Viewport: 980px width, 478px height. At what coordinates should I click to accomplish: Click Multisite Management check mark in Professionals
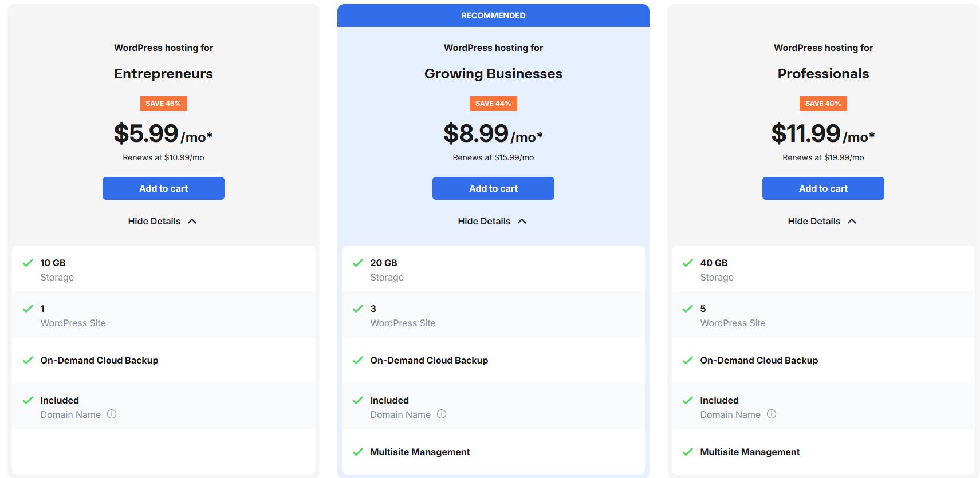(688, 452)
